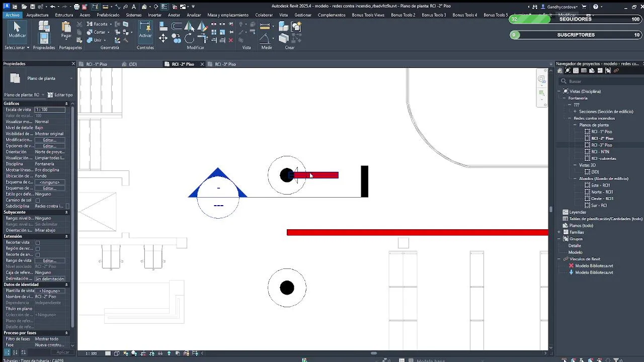Enable the Camino de sol checkbox
Screen dimensions: 644x362
tap(38, 200)
